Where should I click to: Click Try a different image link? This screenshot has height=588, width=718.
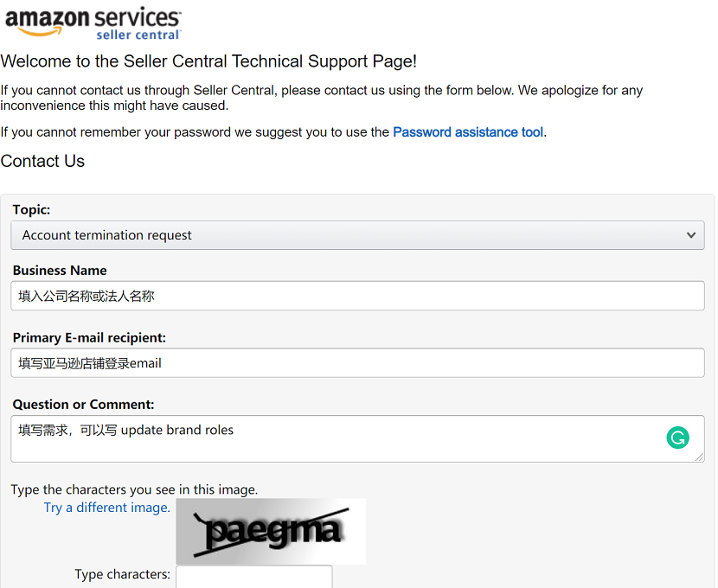click(x=106, y=508)
